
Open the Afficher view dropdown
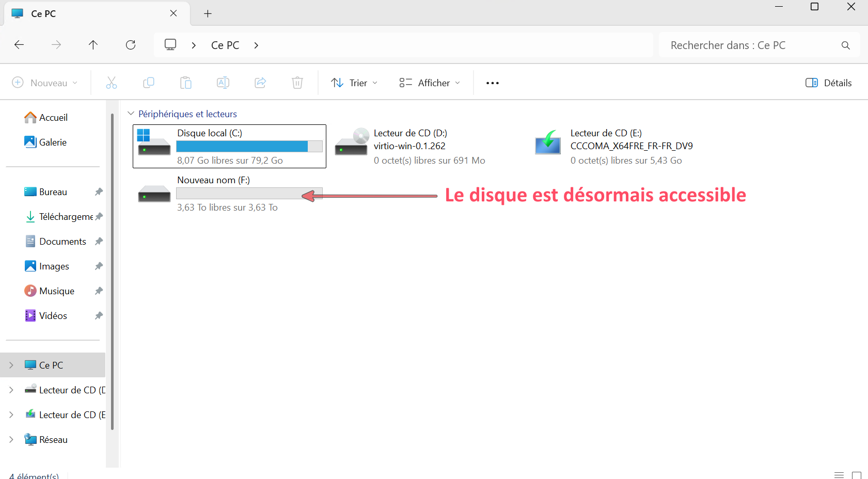coord(429,83)
